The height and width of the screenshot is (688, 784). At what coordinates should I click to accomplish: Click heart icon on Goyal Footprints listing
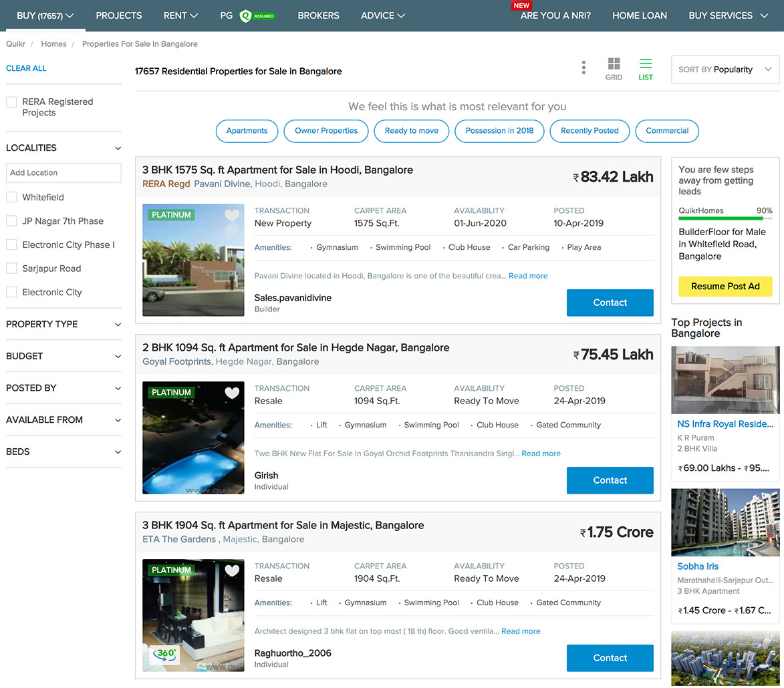click(x=232, y=393)
